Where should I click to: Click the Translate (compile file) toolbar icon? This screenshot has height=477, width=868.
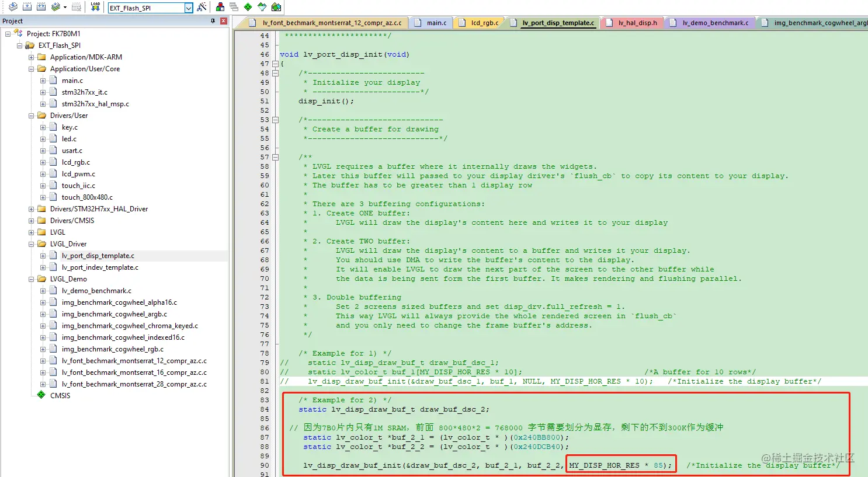[12, 7]
